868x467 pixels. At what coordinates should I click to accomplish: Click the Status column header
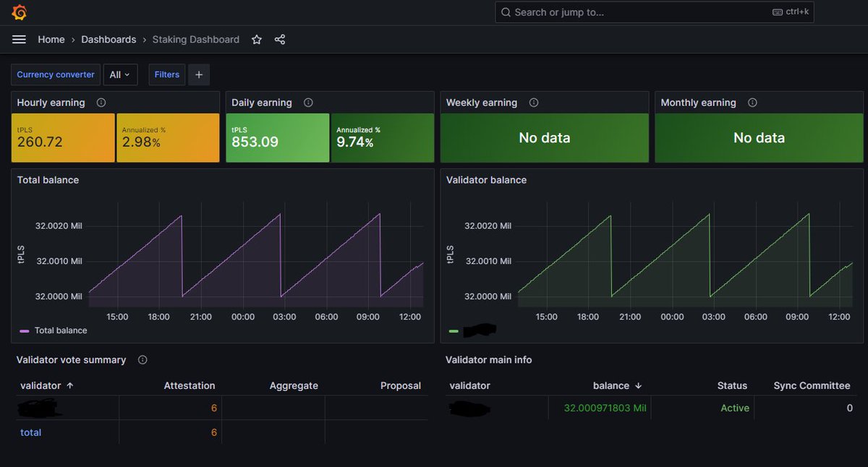[x=732, y=386]
